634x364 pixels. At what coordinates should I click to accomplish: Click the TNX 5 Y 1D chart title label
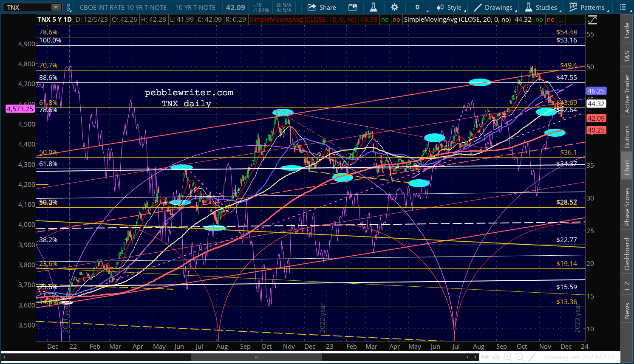tap(54, 19)
